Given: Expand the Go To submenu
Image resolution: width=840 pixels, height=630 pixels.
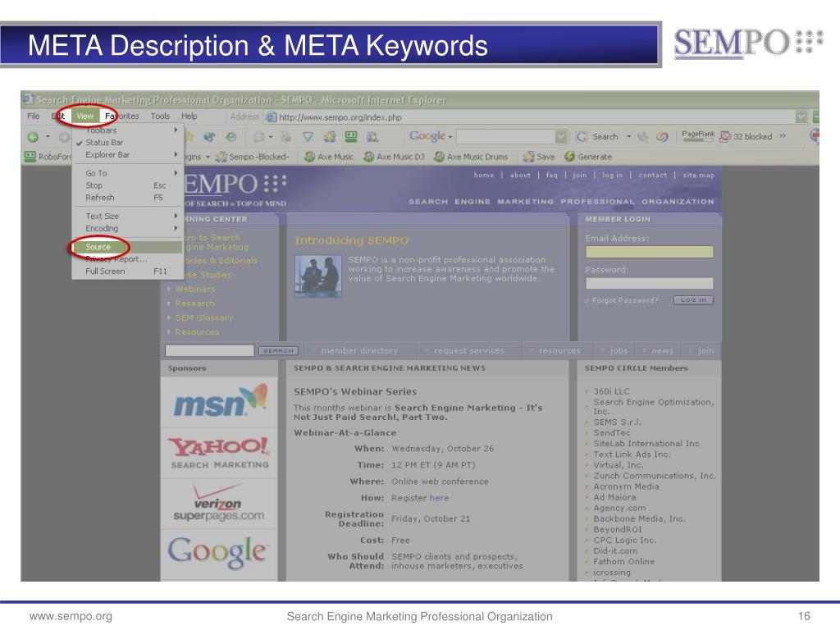Looking at the screenshot, I should pyautogui.click(x=127, y=173).
